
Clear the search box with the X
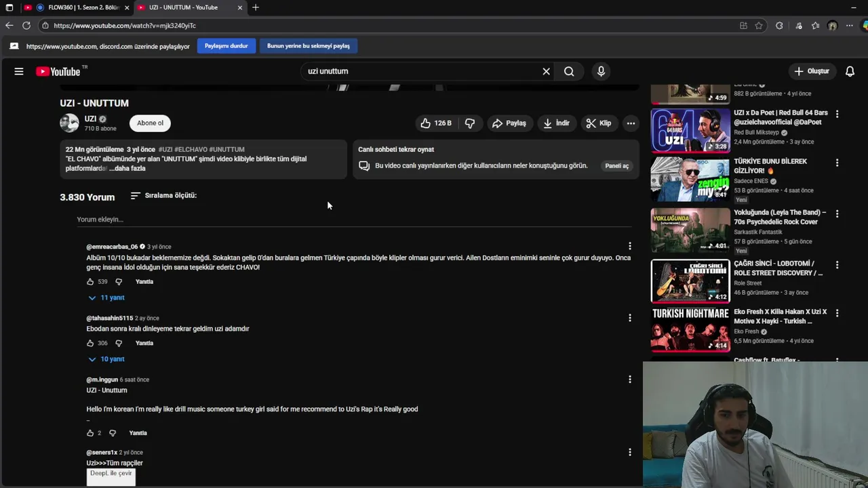click(546, 71)
